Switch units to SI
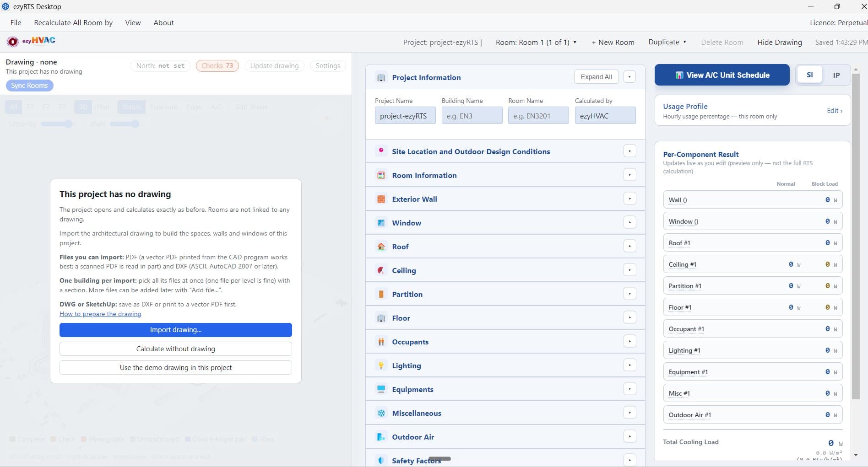The width and height of the screenshot is (868, 467). pyautogui.click(x=809, y=75)
